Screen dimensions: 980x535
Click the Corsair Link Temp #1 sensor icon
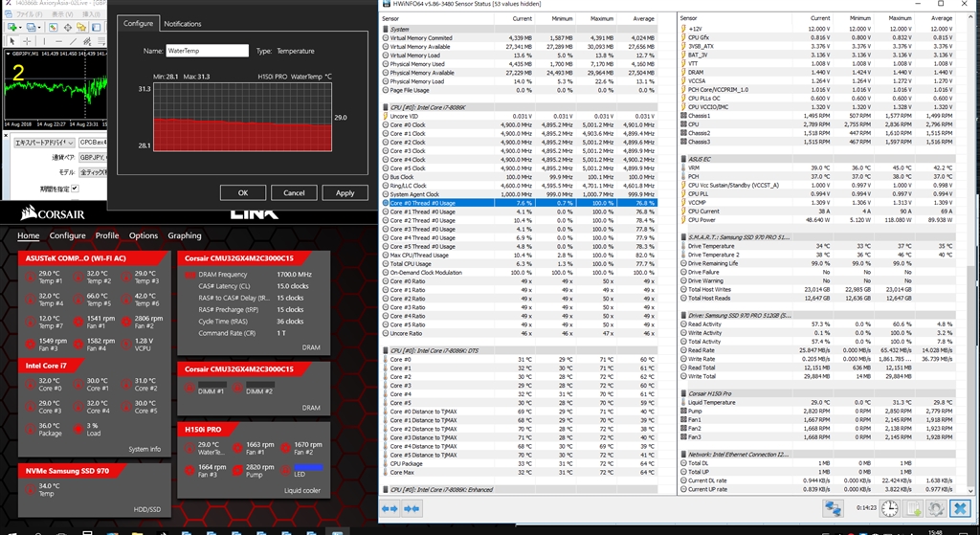(x=30, y=277)
